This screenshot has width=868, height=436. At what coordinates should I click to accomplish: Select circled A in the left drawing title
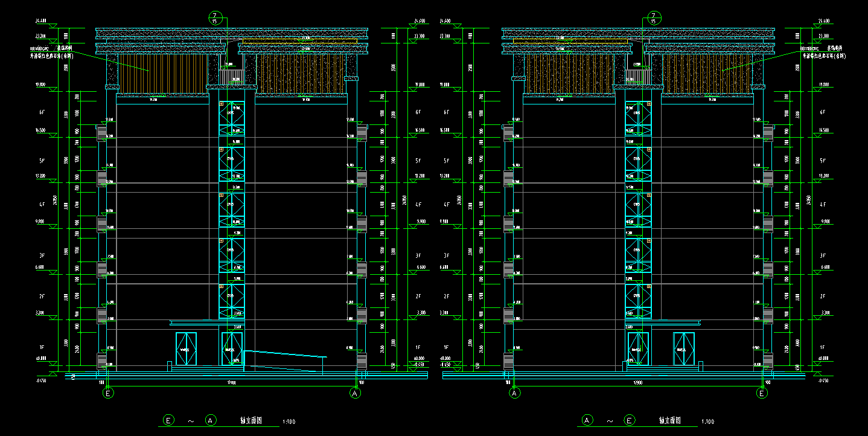point(211,420)
